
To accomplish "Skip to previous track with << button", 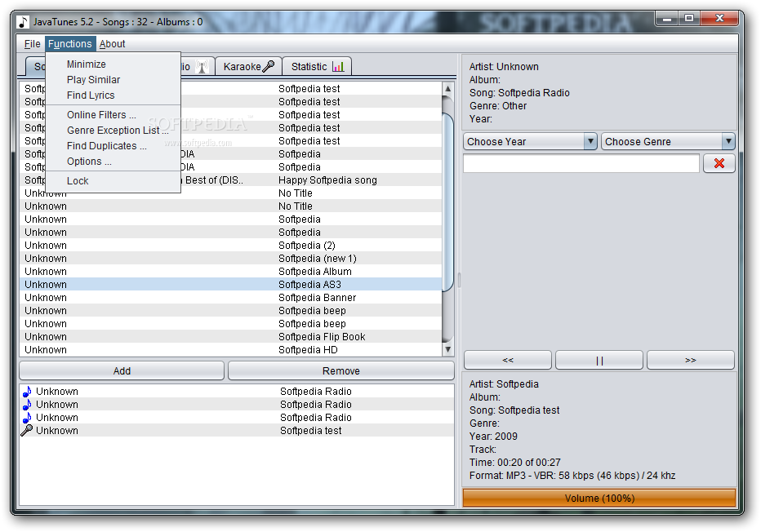I will coord(508,361).
